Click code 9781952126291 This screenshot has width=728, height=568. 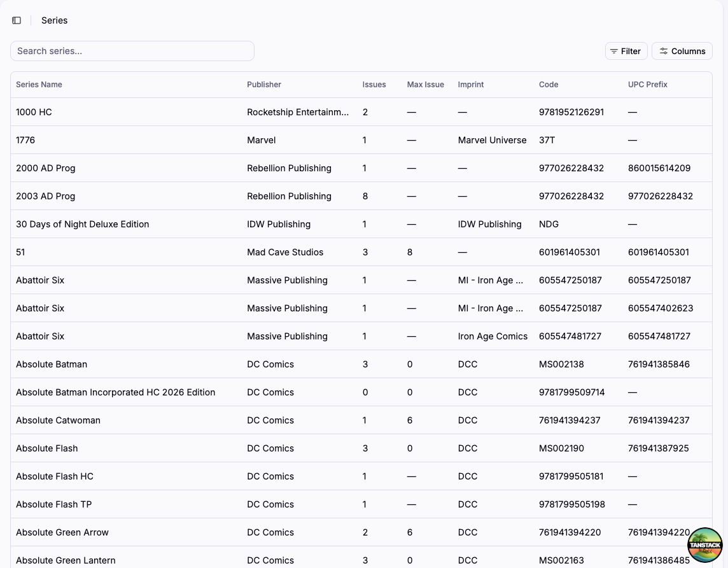[571, 112]
